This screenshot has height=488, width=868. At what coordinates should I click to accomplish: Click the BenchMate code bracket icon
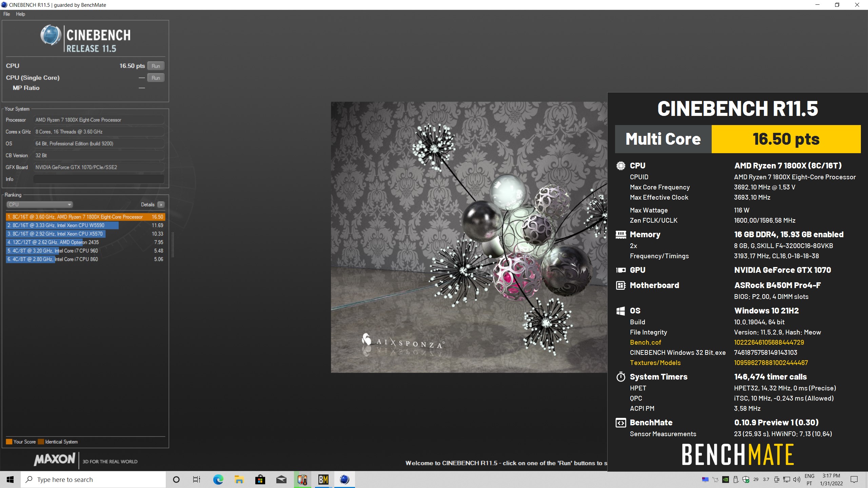[620, 423]
